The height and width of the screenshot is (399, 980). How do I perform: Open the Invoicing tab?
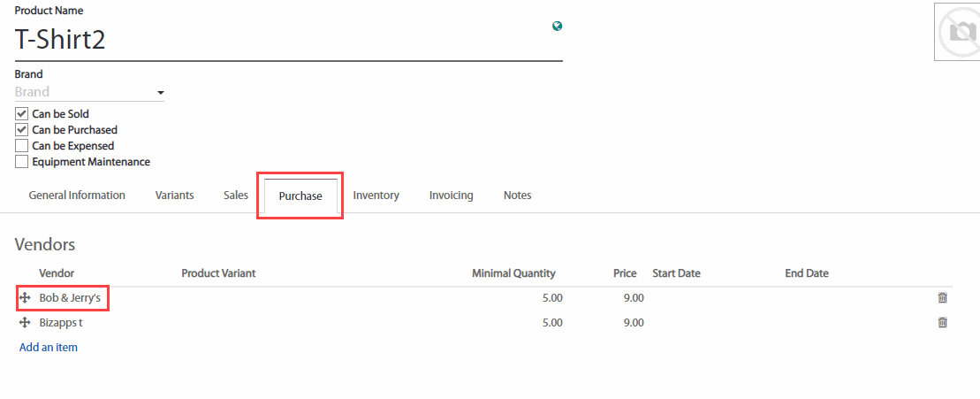click(x=451, y=196)
